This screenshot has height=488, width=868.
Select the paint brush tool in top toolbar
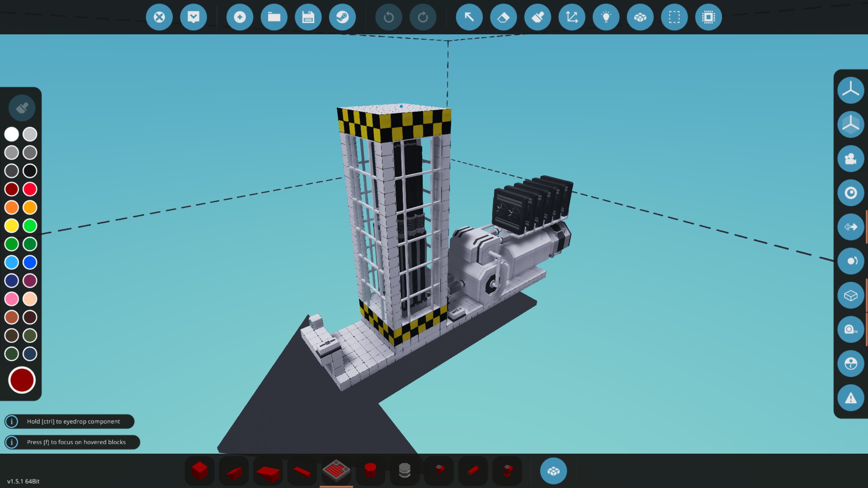pos(538,17)
